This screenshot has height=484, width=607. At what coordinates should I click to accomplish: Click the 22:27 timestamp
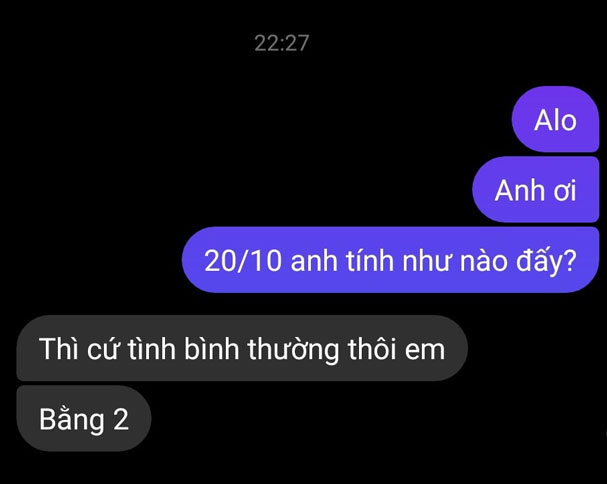pyautogui.click(x=281, y=43)
